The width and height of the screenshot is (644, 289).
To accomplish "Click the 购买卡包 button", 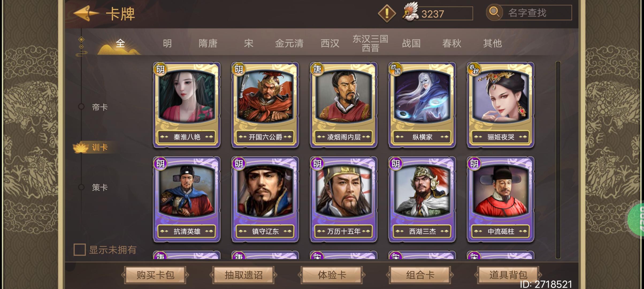I will pyautogui.click(x=155, y=275).
